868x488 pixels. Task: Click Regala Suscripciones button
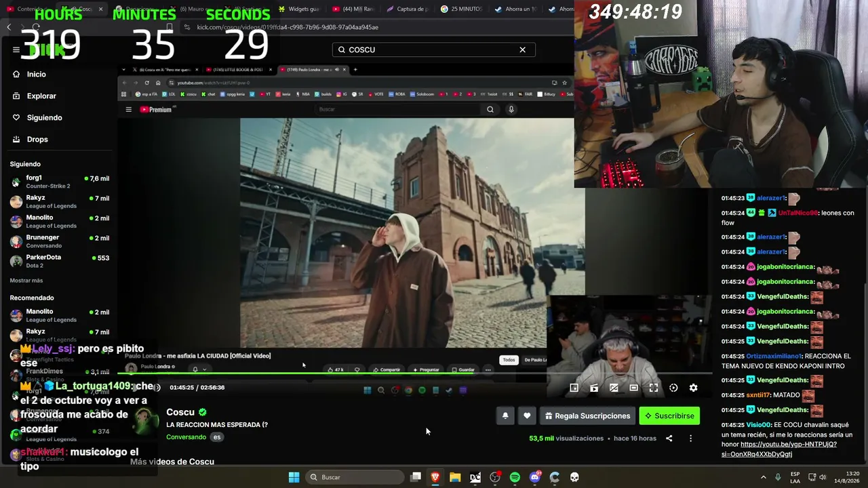pyautogui.click(x=587, y=415)
